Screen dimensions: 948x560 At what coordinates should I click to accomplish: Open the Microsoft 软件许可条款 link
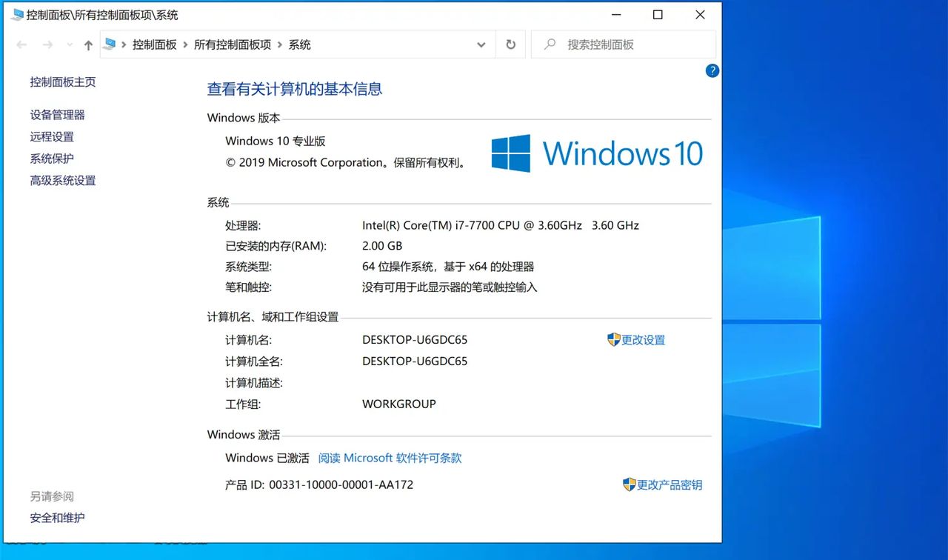[390, 458]
